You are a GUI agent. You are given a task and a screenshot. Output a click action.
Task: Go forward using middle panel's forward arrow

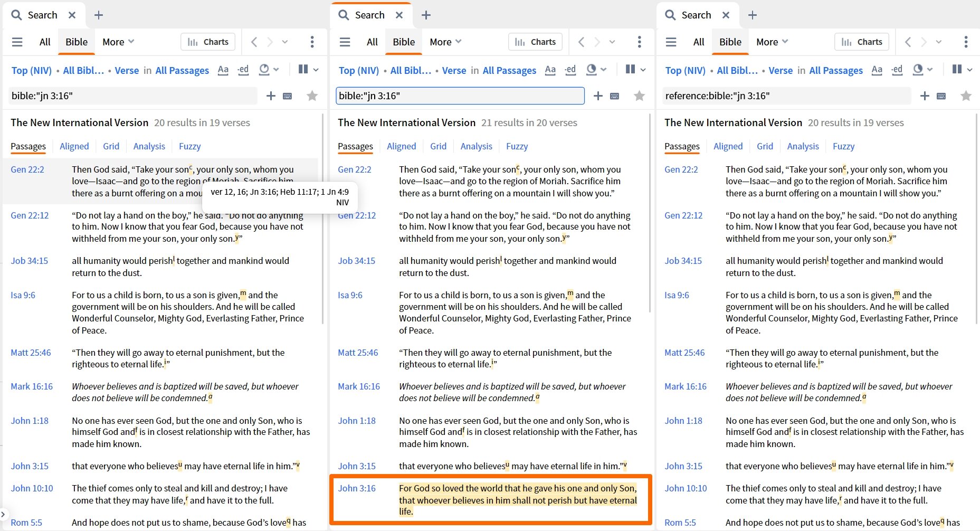tap(597, 42)
